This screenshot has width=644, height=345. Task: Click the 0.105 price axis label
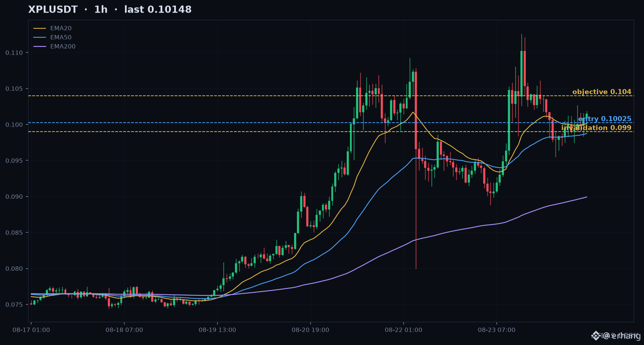coord(14,89)
